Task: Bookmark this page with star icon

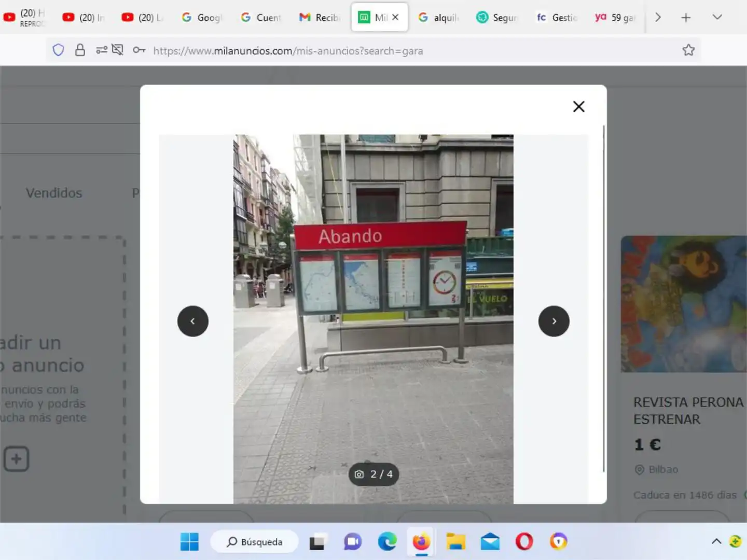Action: click(x=688, y=50)
